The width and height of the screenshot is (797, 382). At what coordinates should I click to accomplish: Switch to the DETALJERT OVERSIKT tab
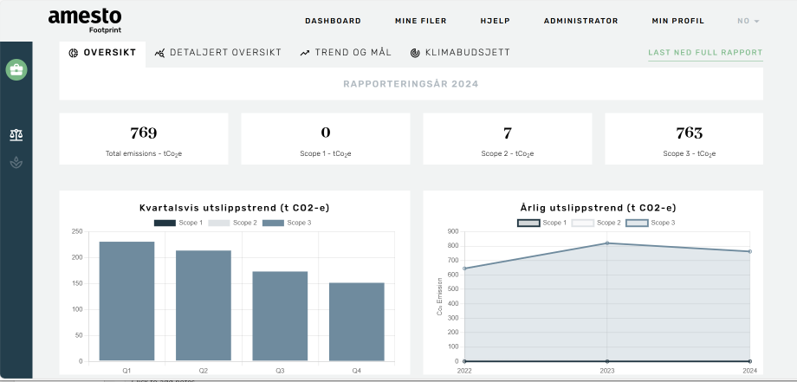(218, 53)
